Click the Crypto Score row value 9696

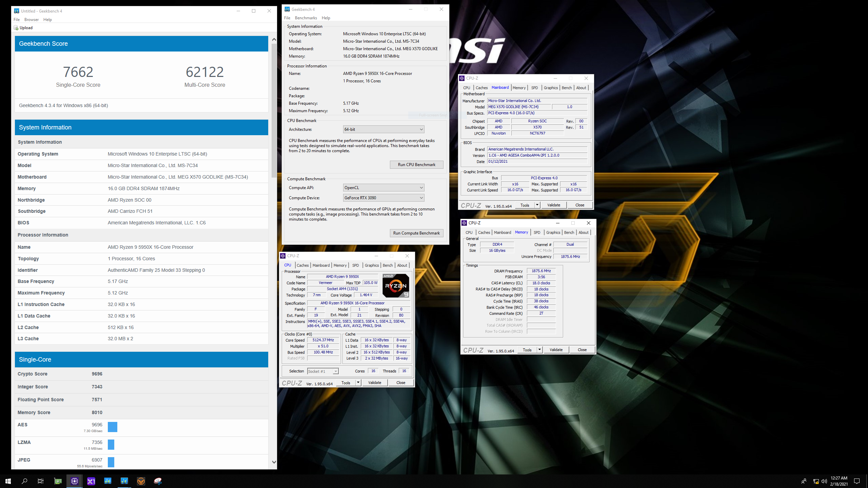click(x=97, y=374)
